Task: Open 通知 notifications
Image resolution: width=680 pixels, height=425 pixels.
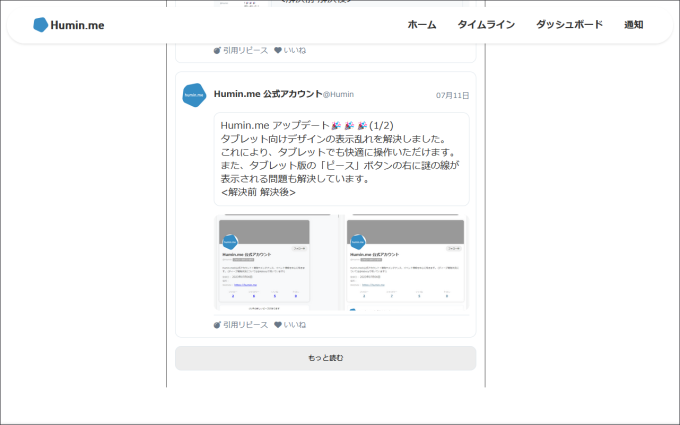Action: point(634,25)
